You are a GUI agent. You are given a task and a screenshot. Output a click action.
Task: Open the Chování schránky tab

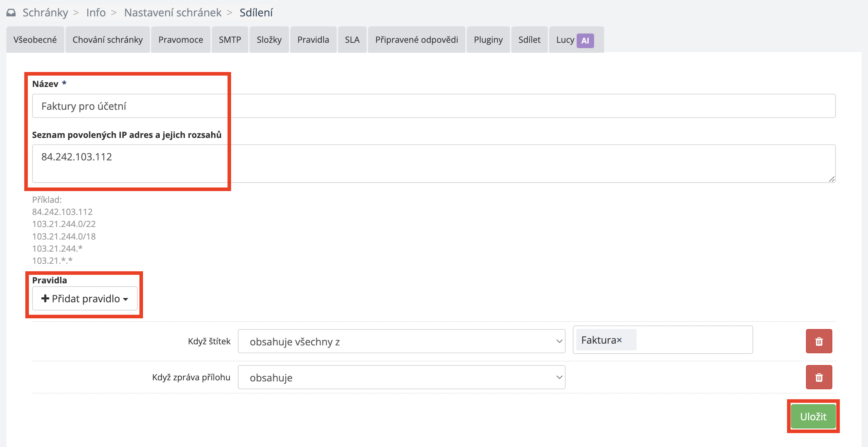(x=107, y=40)
